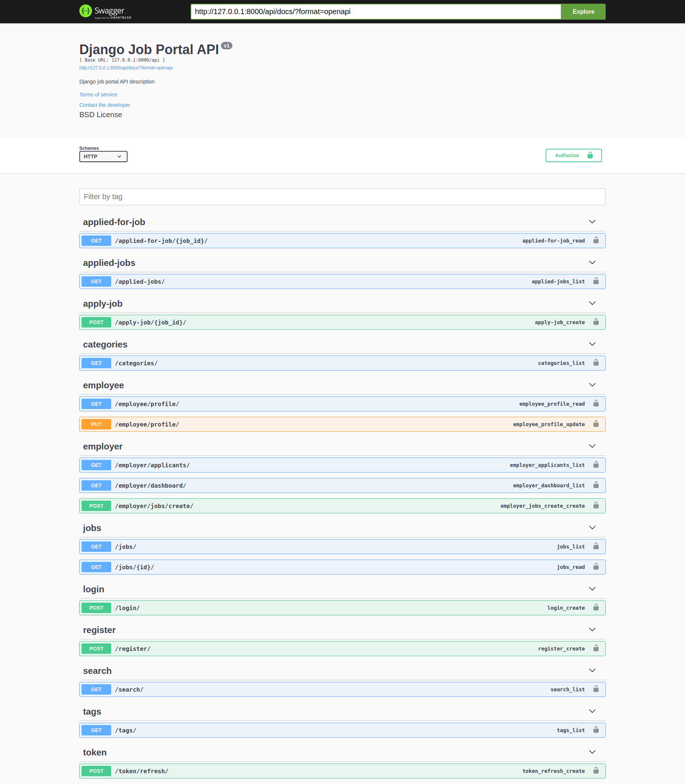Click lock icon on employee_profile_update row
The height and width of the screenshot is (784, 685).
click(x=596, y=424)
